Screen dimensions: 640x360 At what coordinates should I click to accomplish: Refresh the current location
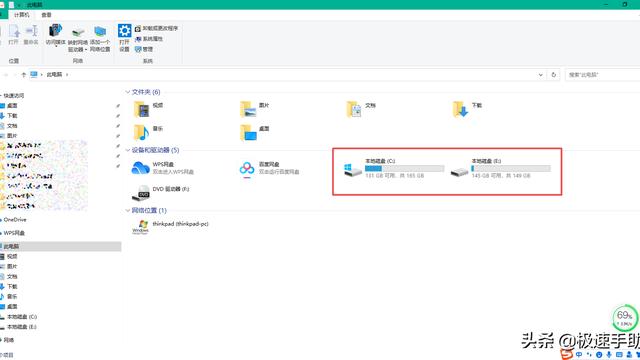pyautogui.click(x=553, y=75)
